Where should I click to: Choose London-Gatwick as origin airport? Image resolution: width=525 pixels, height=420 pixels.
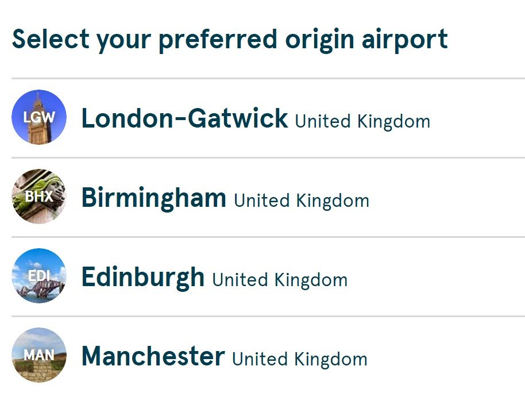pyautogui.click(x=268, y=118)
